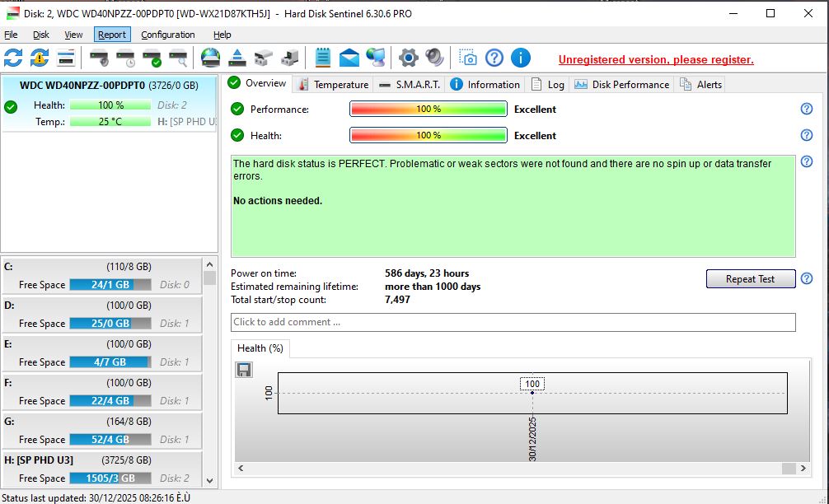This screenshot has height=504, width=829.
Task: Click the Health progress bar
Action: click(x=428, y=136)
